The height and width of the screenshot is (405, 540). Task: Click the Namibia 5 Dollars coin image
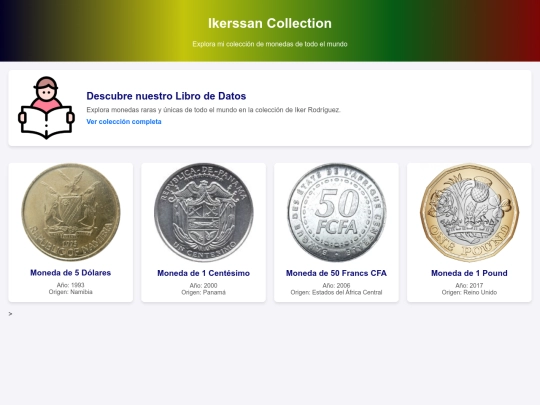71,212
